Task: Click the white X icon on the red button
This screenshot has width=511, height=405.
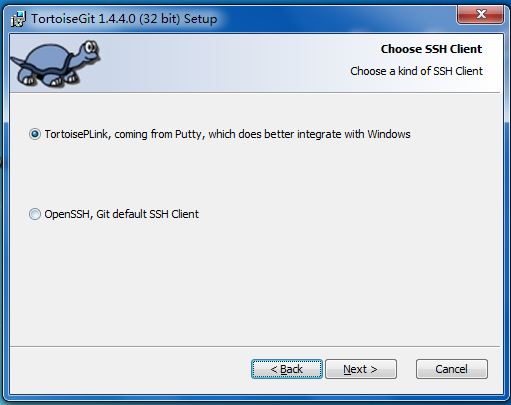Action: point(481,14)
